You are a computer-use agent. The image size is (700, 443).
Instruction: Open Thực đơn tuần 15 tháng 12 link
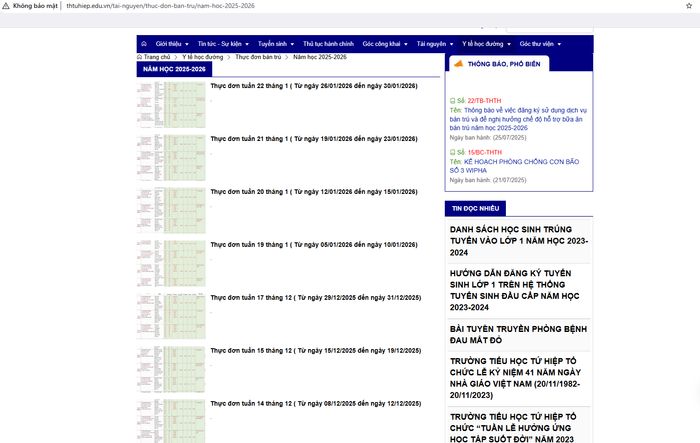316,351
